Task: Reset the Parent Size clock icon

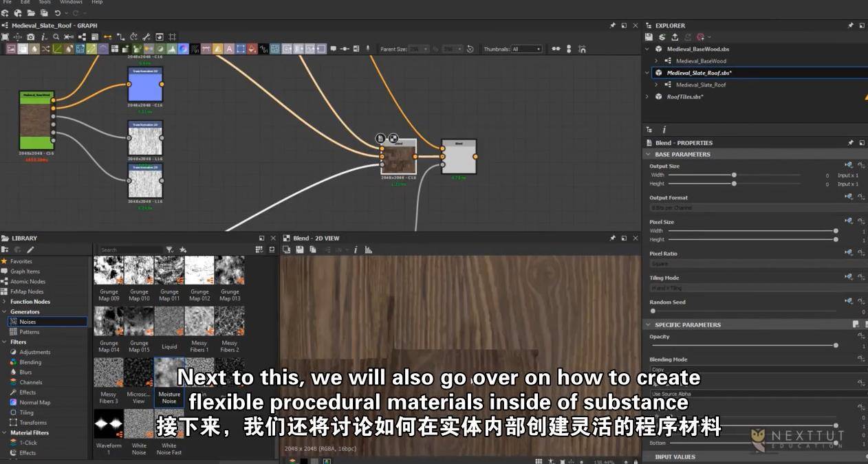Action: (x=470, y=49)
